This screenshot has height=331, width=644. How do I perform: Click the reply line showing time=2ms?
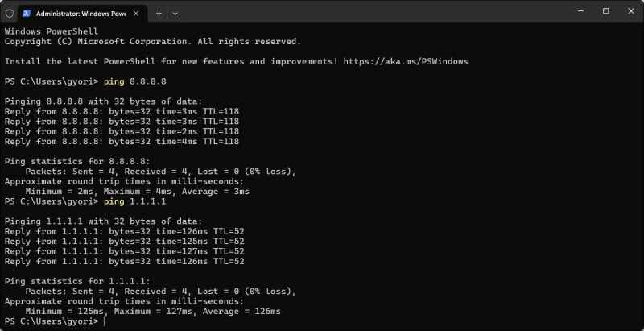click(x=122, y=131)
